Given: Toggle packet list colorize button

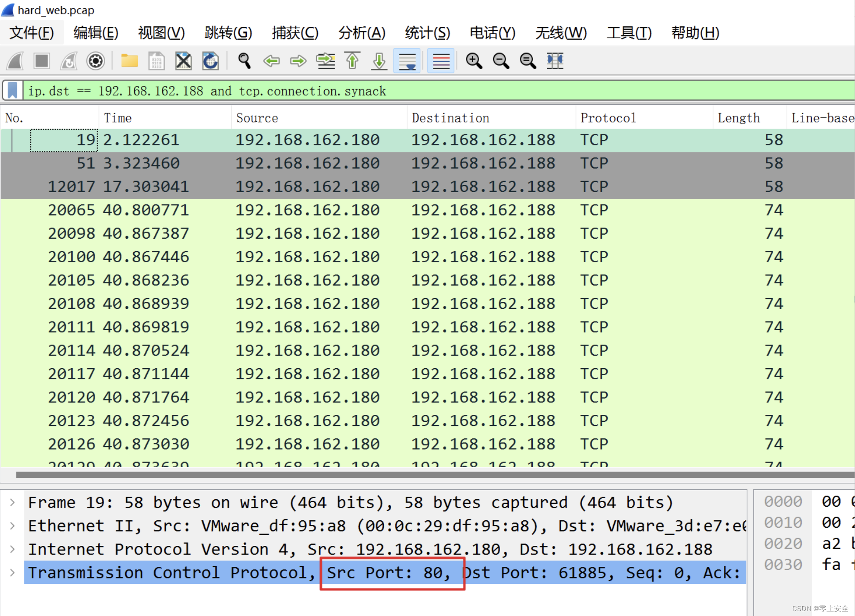Looking at the screenshot, I should coord(441,61).
